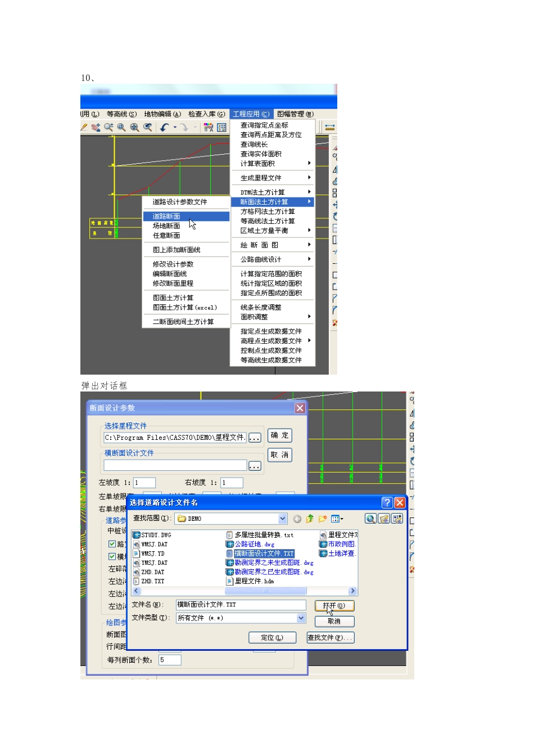Create new folder icon in file dialog
This screenshot has width=534, height=756.
(x=323, y=519)
